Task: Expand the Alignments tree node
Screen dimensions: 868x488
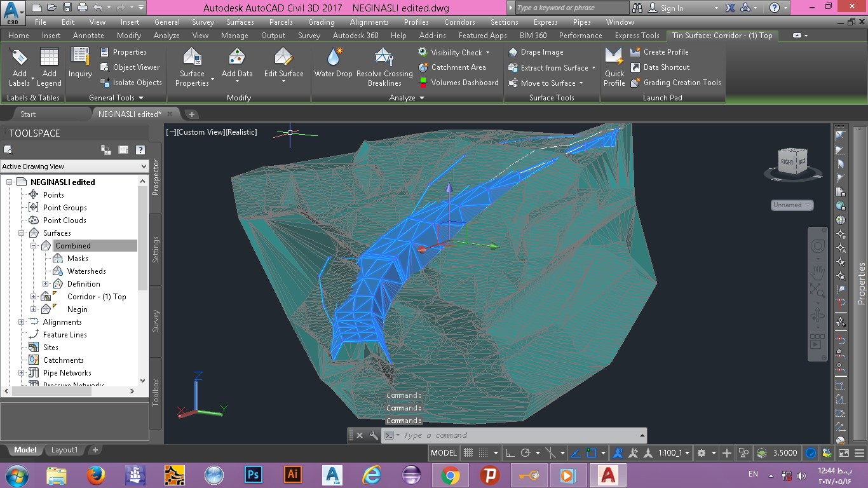Action: tap(22, 322)
